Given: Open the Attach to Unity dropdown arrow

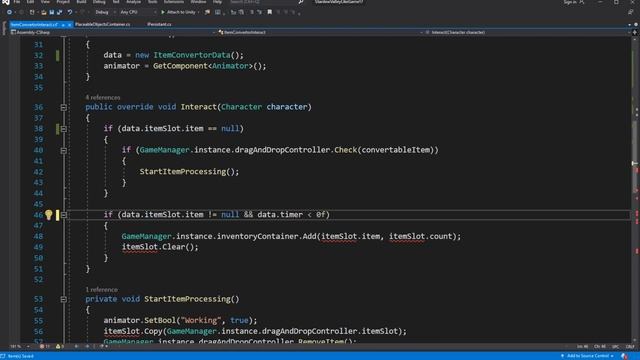Looking at the screenshot, I should 198,12.
